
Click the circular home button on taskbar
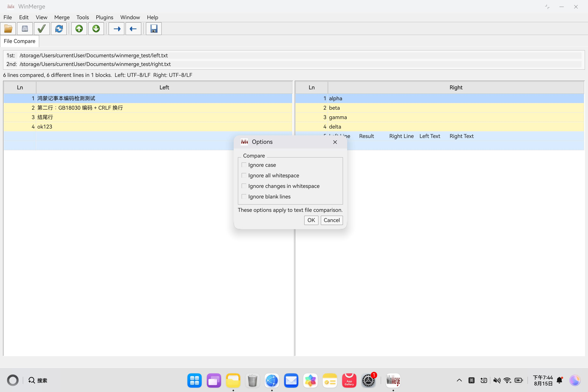(13, 381)
